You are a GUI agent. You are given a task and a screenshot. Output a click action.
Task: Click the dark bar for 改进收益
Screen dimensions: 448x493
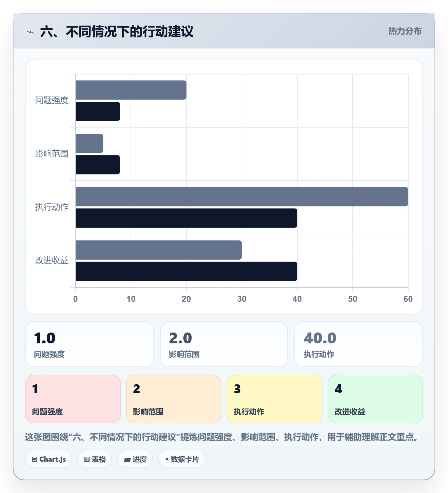coord(186,271)
